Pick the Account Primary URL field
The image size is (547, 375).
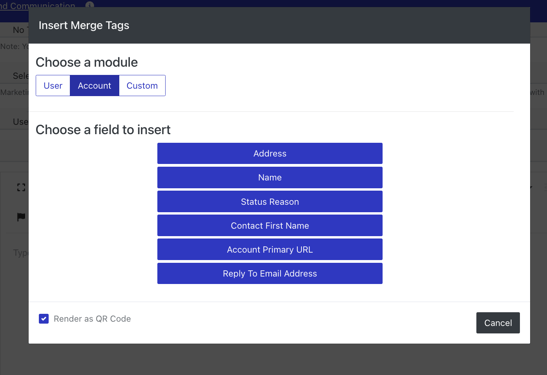pyautogui.click(x=270, y=250)
